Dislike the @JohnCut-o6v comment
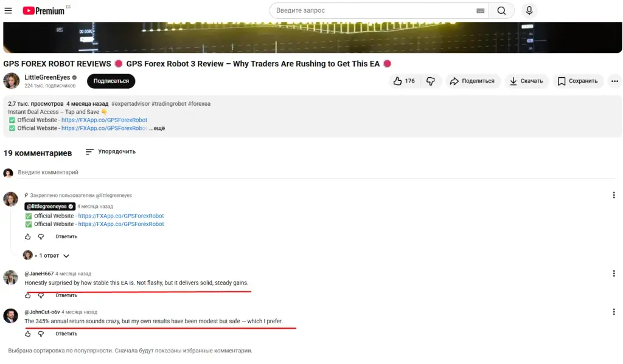 click(41, 334)
